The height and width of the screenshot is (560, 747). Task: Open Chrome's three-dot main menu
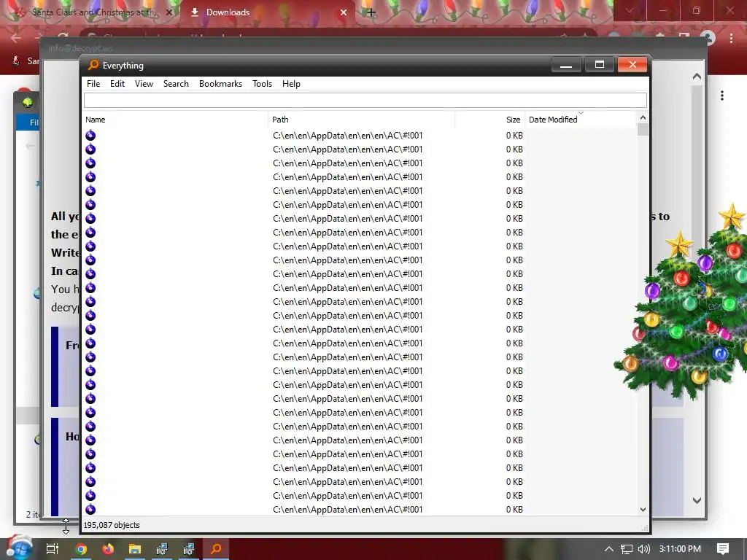point(731,38)
